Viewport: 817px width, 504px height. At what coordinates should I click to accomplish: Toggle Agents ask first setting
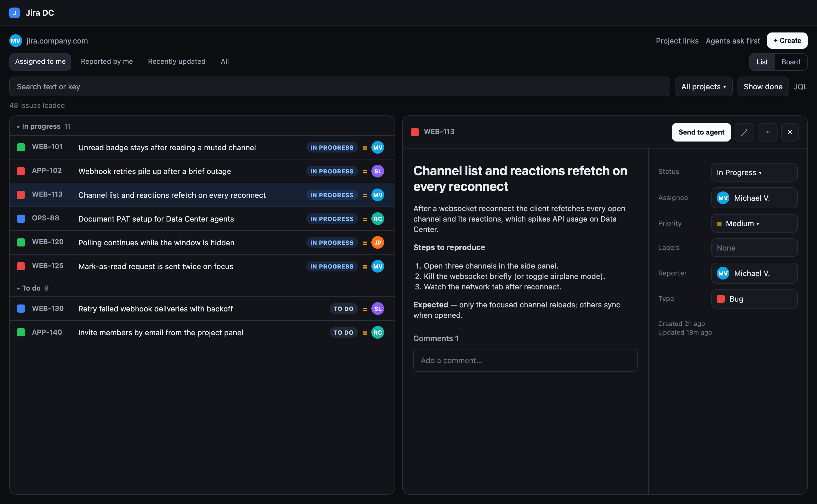point(733,41)
